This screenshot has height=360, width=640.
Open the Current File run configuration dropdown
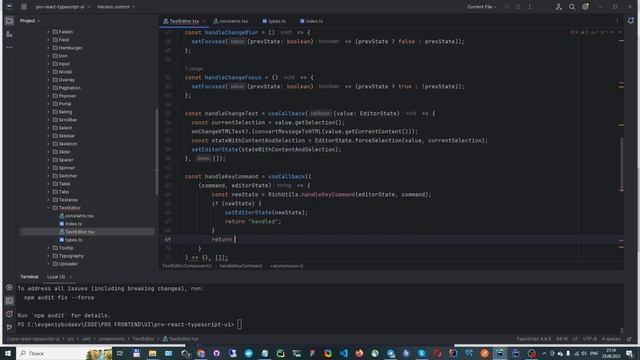coord(482,7)
